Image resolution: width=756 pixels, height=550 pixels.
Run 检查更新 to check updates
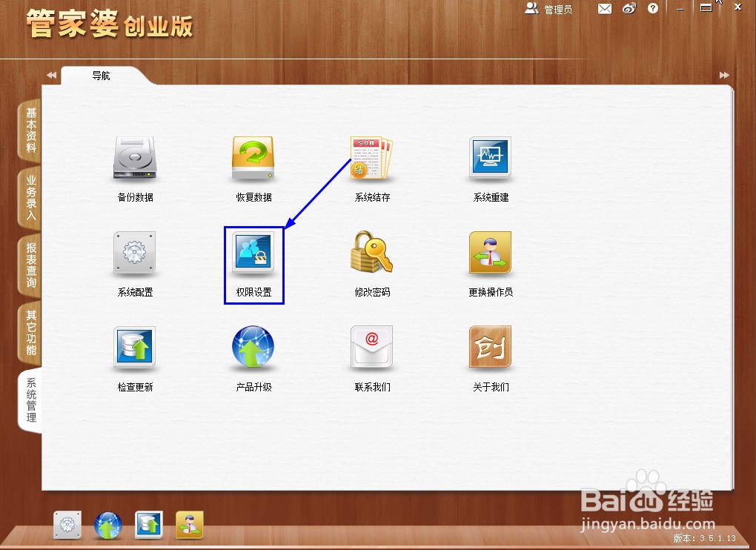click(134, 346)
